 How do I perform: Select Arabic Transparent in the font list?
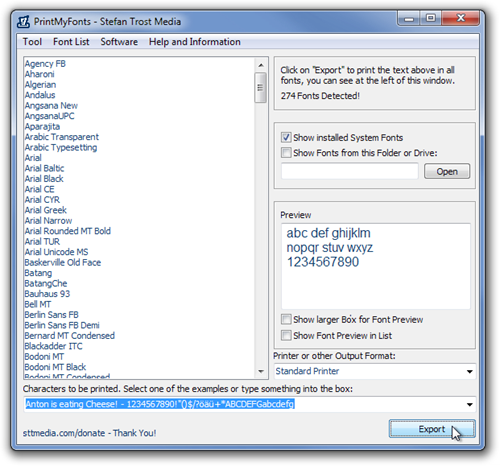click(62, 137)
